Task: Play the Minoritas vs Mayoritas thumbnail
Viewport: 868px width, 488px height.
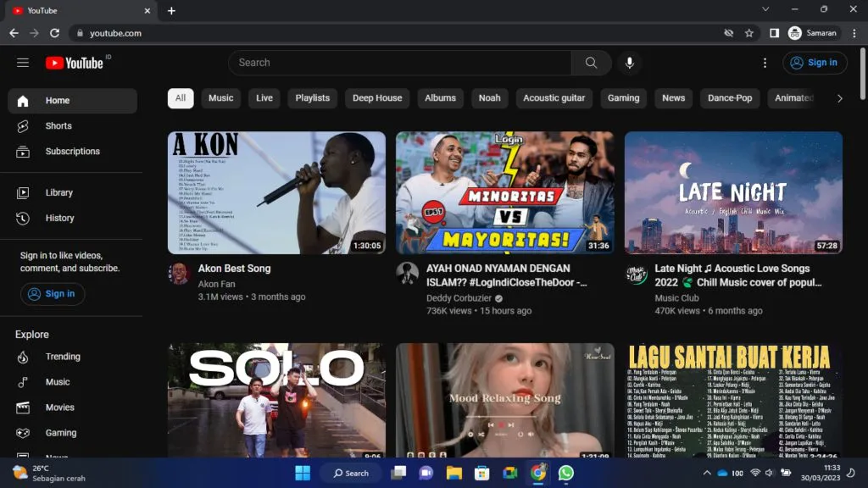Action: (505, 192)
